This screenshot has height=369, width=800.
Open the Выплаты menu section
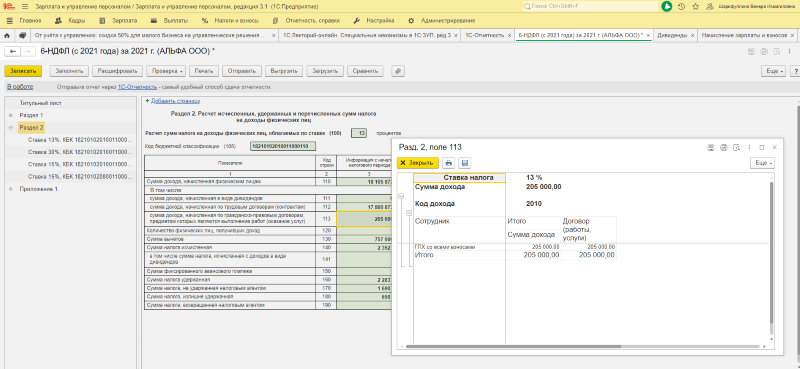169,21
